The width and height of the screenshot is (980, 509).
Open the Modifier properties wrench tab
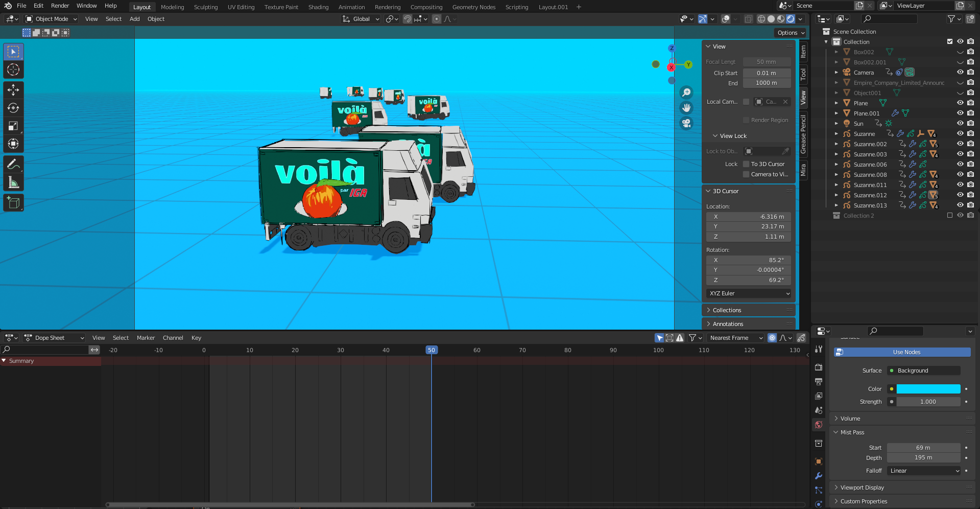pos(819,476)
